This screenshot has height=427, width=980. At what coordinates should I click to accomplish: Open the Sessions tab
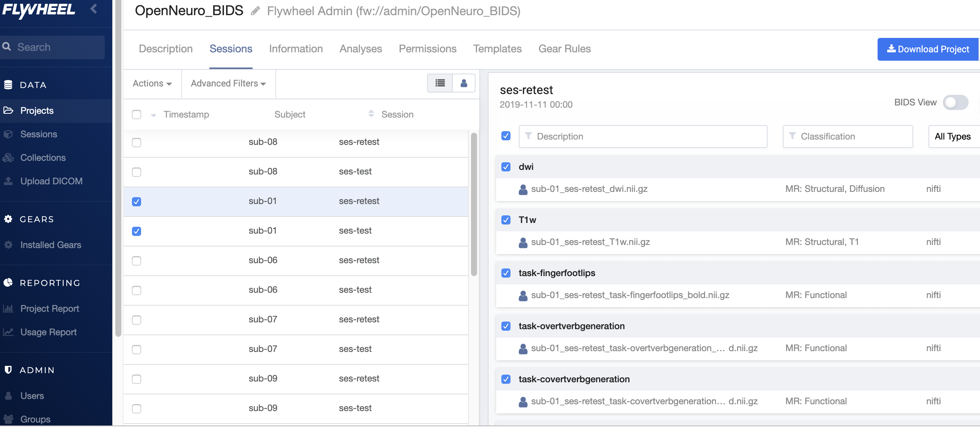click(231, 49)
